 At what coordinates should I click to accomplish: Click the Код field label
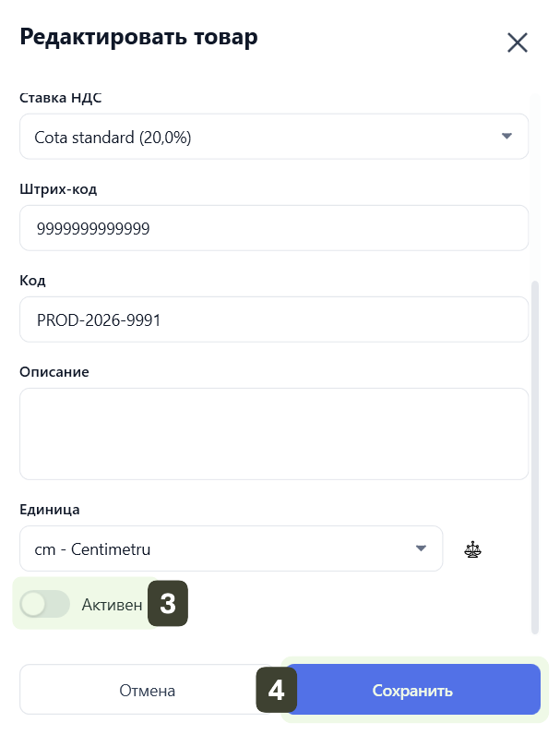[32, 281]
